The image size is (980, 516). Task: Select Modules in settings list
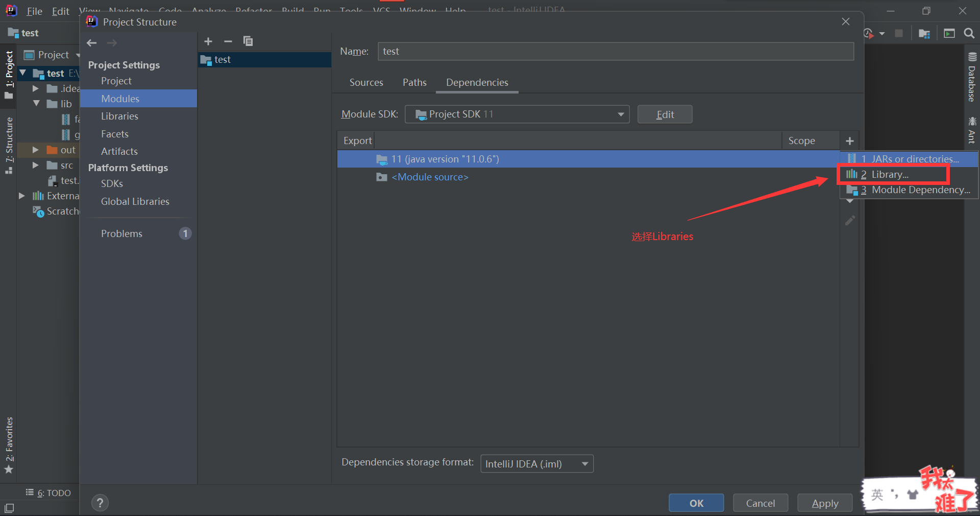[x=138, y=99]
